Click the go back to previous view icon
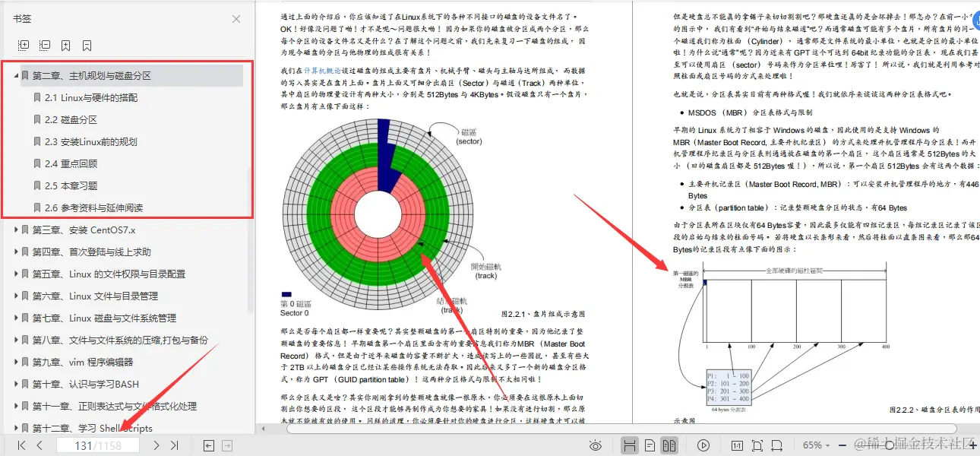 (x=209, y=445)
